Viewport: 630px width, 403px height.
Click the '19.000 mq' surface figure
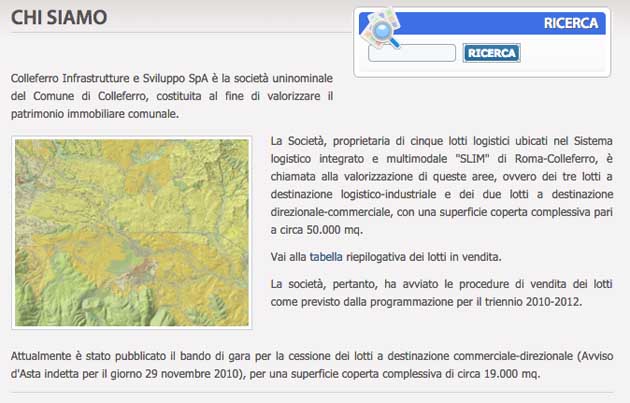pos(505,374)
